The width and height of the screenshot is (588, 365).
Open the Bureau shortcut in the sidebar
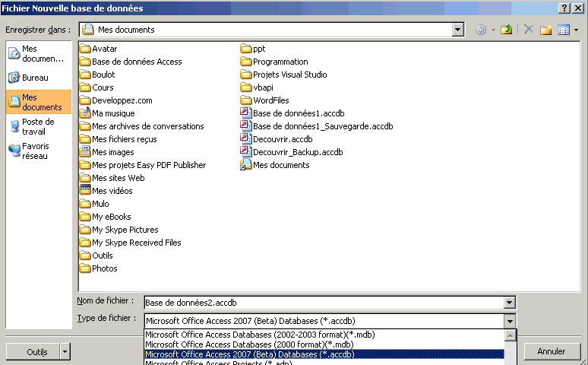(x=35, y=78)
